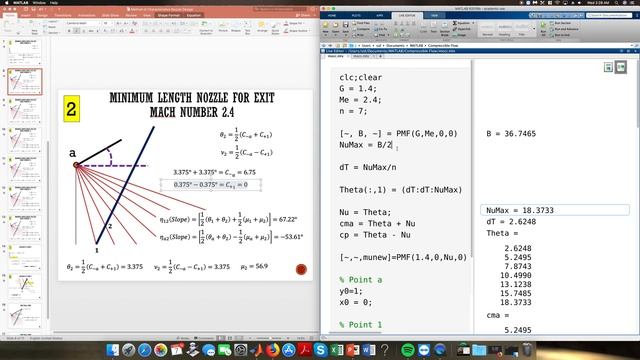This screenshot has height=360, width=640.
Task: Insert Section Break in MATLAB Live Editor
Action: (445, 28)
